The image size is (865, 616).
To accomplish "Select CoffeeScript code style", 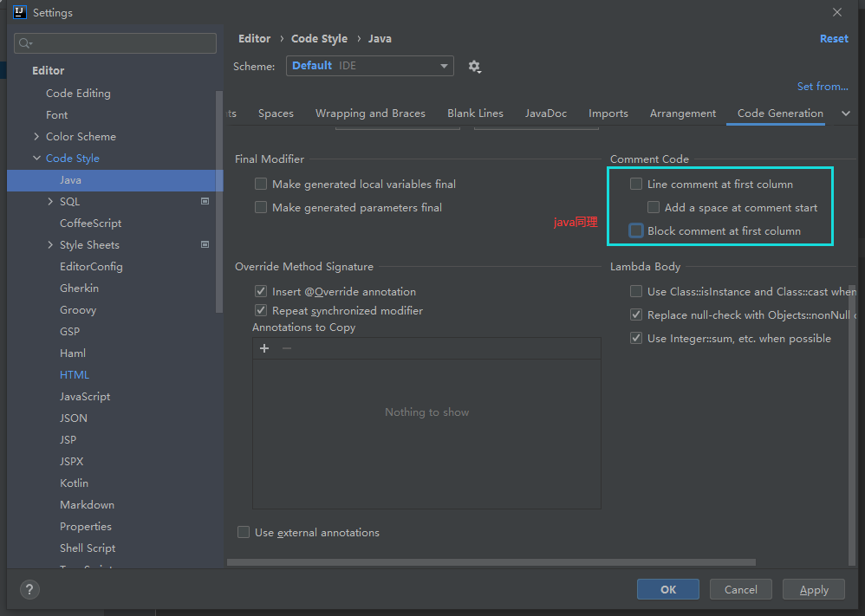I will [x=90, y=223].
